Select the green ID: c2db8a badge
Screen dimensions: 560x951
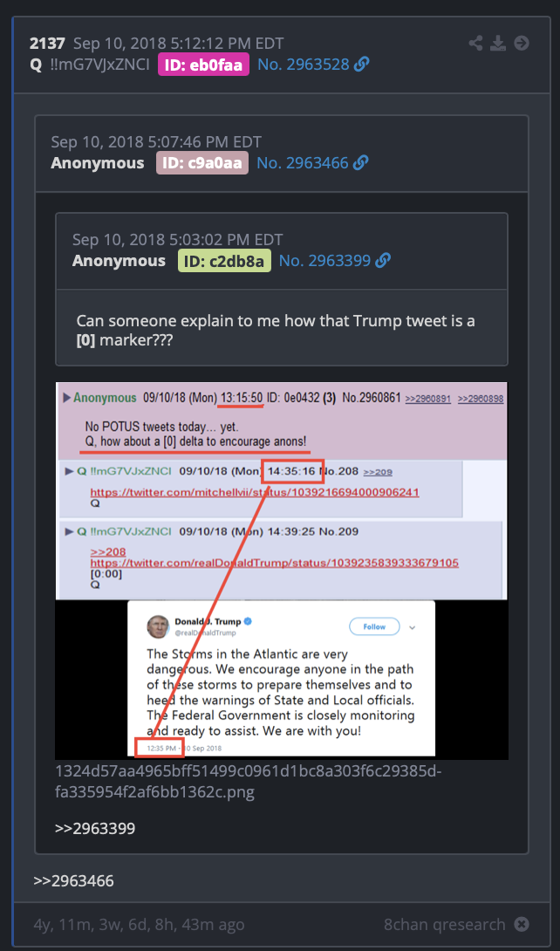coord(224,261)
